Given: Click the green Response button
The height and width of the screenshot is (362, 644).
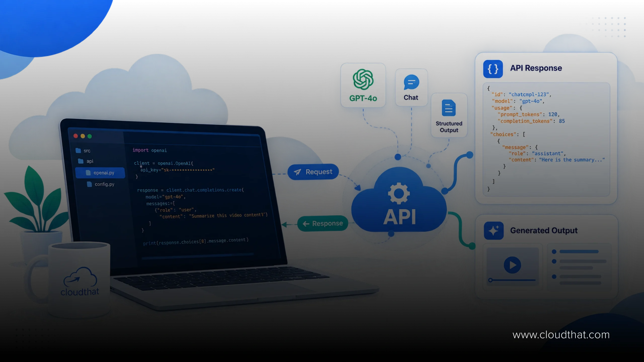Looking at the screenshot, I should (323, 223).
